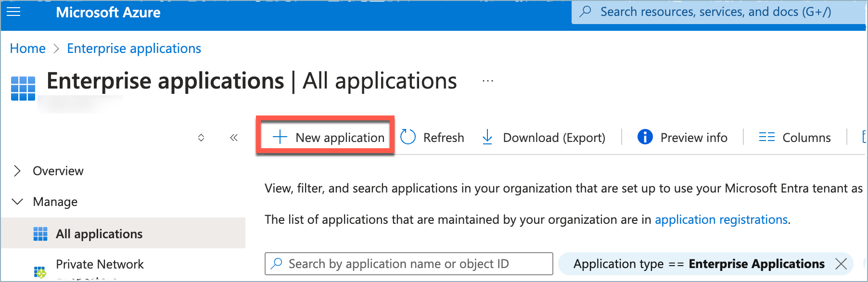868x282 pixels.
Task: Click the plus icon for New application
Action: point(280,137)
